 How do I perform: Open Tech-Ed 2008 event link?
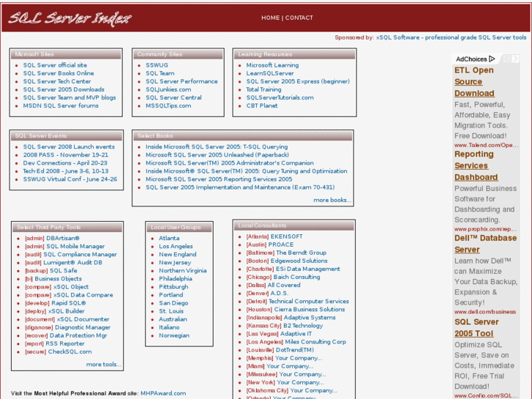point(66,171)
